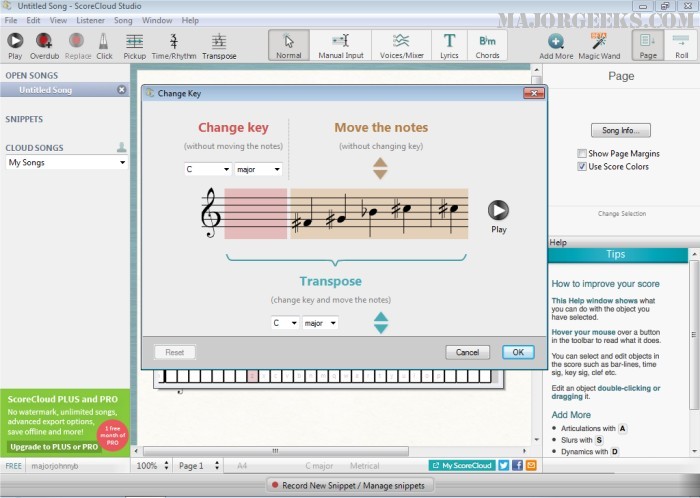Open My ScoreCloud link
This screenshot has width=700, height=498.
point(462,465)
